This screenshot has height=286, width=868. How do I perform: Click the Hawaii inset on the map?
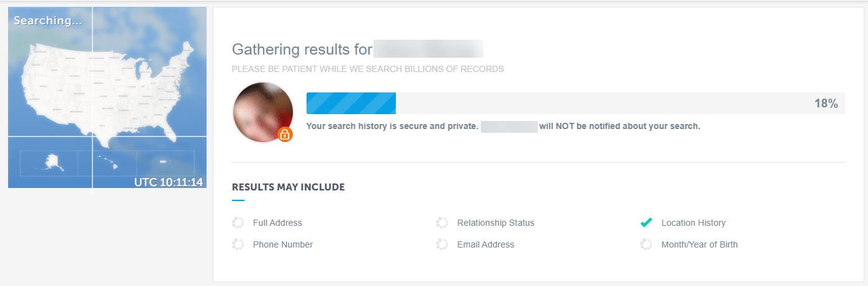(108, 163)
